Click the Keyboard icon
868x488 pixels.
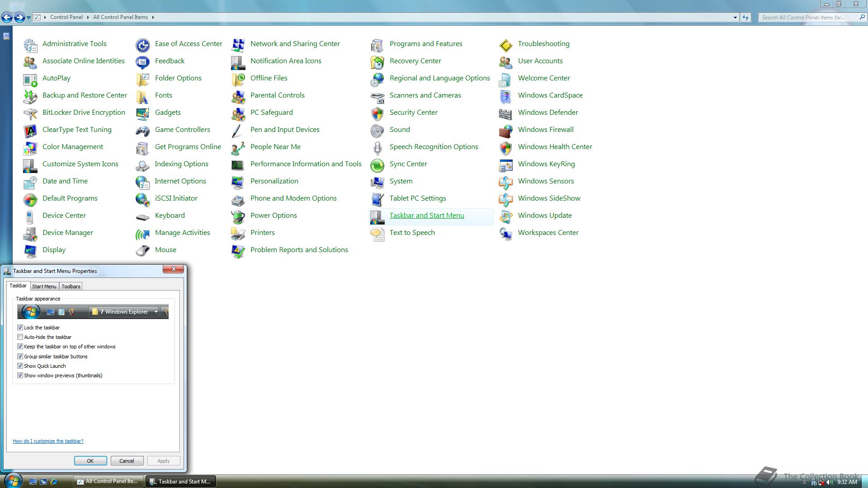pos(143,216)
